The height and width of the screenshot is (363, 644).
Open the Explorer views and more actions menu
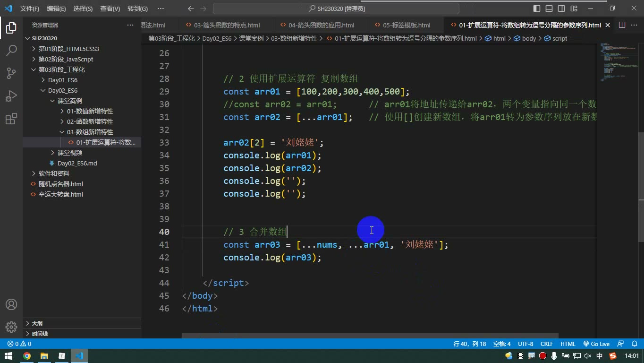130,25
